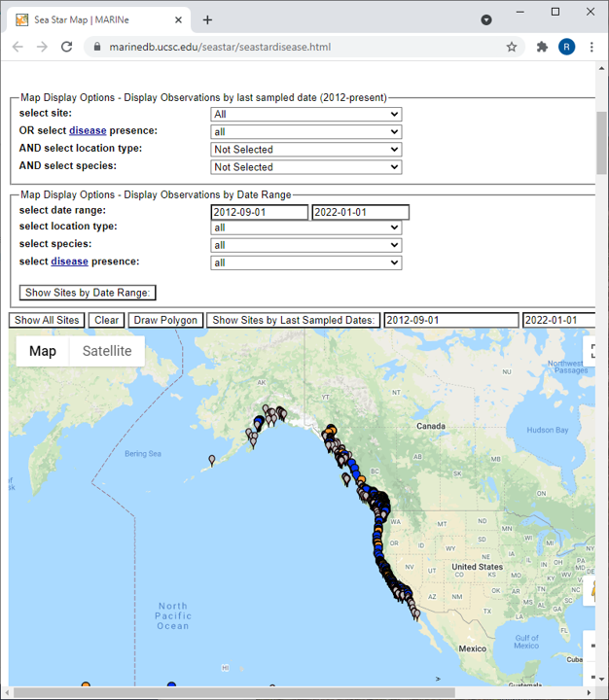
Task: Open date range location type dropdown
Action: coord(306,227)
